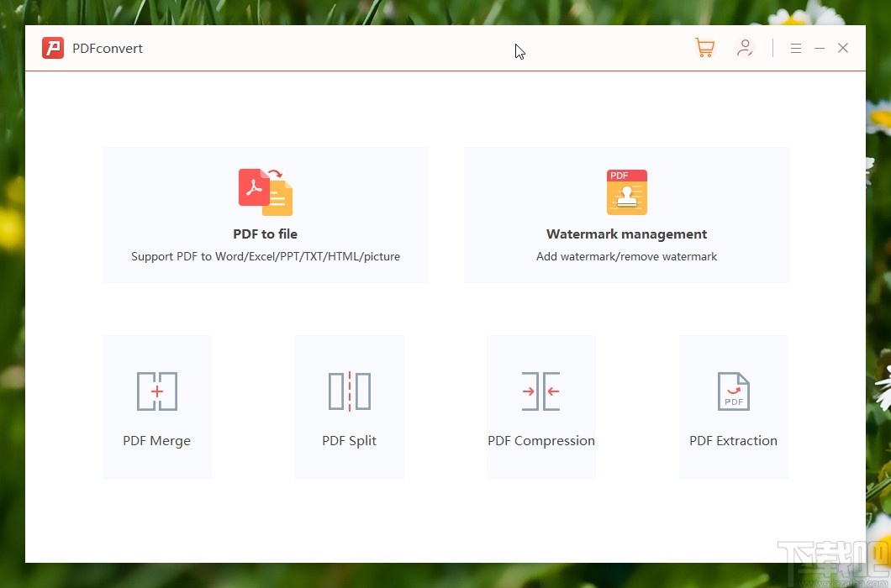This screenshot has height=588, width=891.
Task: Click the PDF Split icon
Action: [x=350, y=391]
